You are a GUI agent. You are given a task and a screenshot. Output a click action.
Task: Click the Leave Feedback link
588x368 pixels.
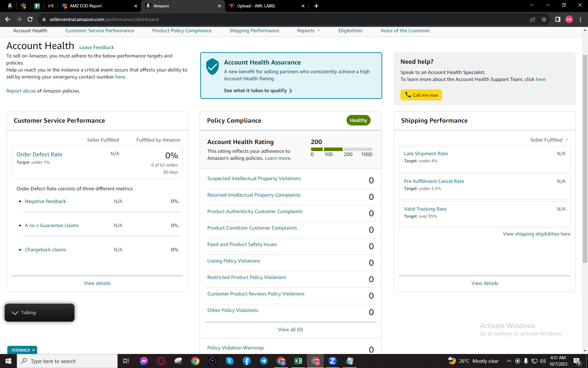97,47
